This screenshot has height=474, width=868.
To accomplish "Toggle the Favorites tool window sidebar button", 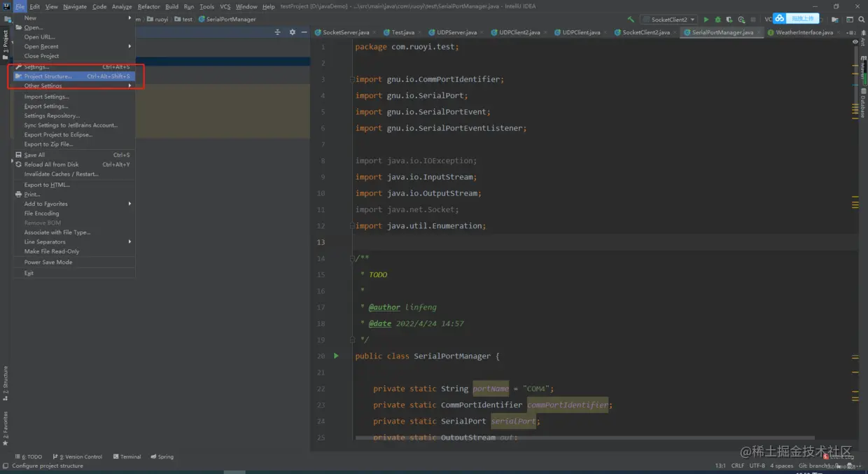I will [6, 428].
